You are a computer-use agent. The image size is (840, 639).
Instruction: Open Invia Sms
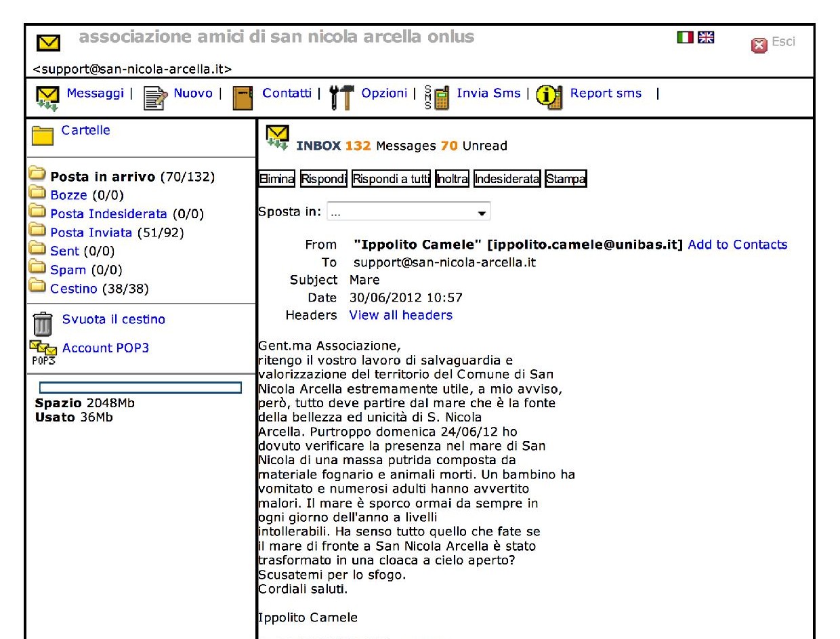[489, 94]
